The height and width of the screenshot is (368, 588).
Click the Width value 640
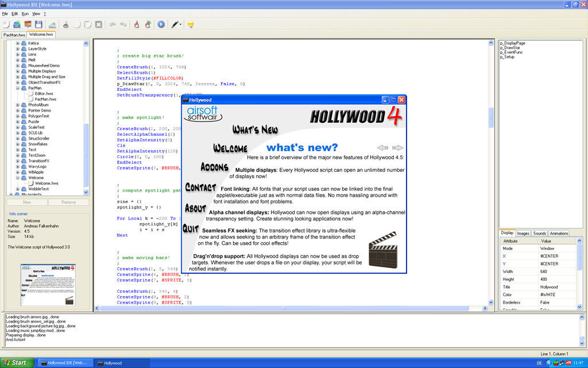544,271
